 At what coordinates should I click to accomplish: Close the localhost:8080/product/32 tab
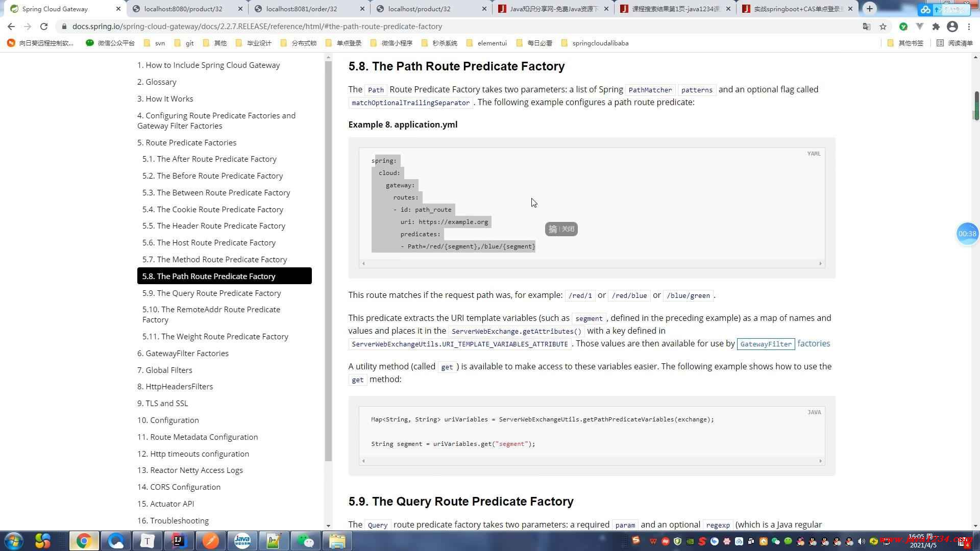[x=240, y=9]
